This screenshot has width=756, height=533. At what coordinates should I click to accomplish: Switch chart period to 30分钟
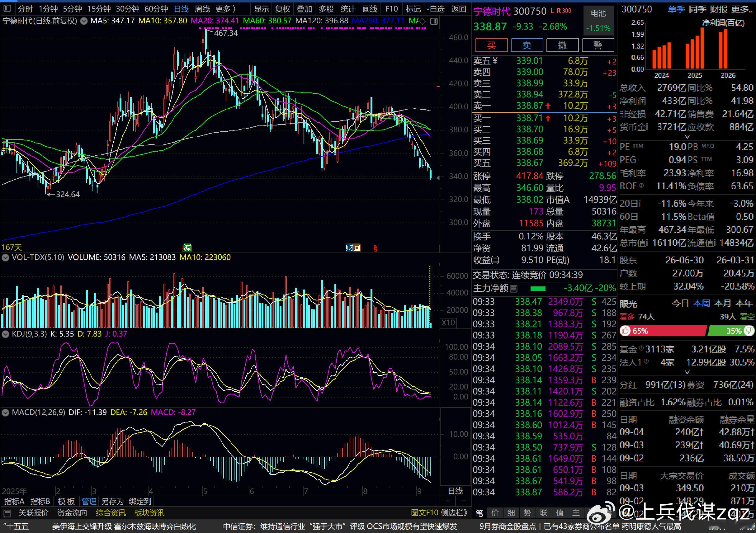point(128,9)
